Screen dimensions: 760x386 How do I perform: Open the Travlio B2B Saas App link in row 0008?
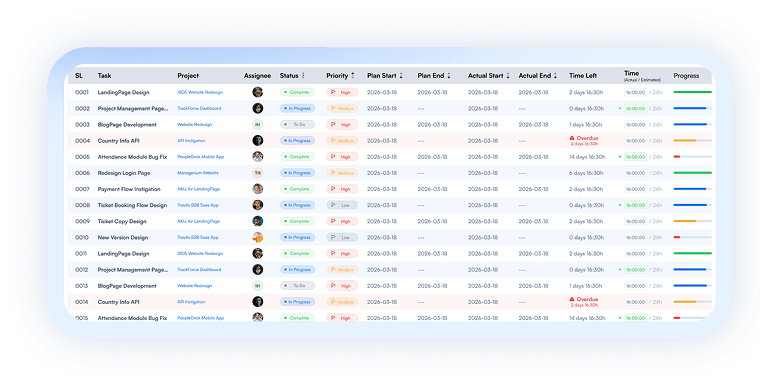click(198, 205)
